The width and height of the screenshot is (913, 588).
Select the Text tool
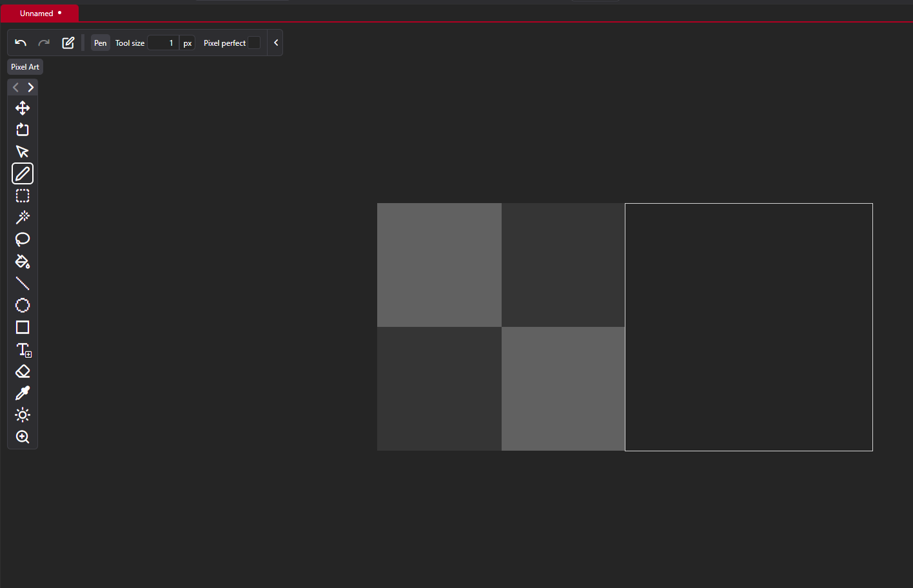[23, 349]
